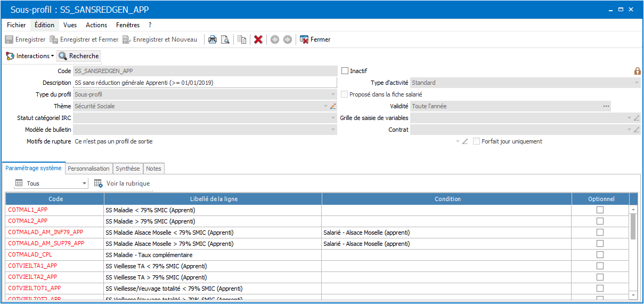Screen dimensions: 644x304
Task: Click the Optionnel column header
Action: click(x=601, y=199)
